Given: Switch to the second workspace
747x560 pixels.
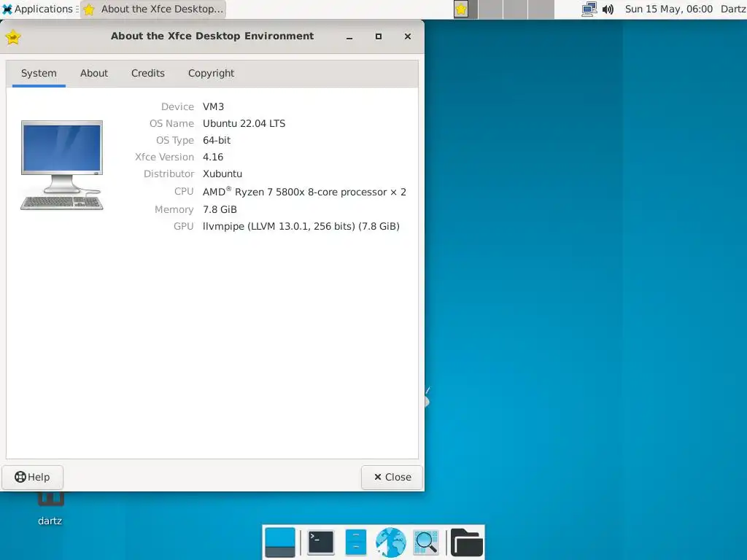Looking at the screenshot, I should tap(490, 9).
